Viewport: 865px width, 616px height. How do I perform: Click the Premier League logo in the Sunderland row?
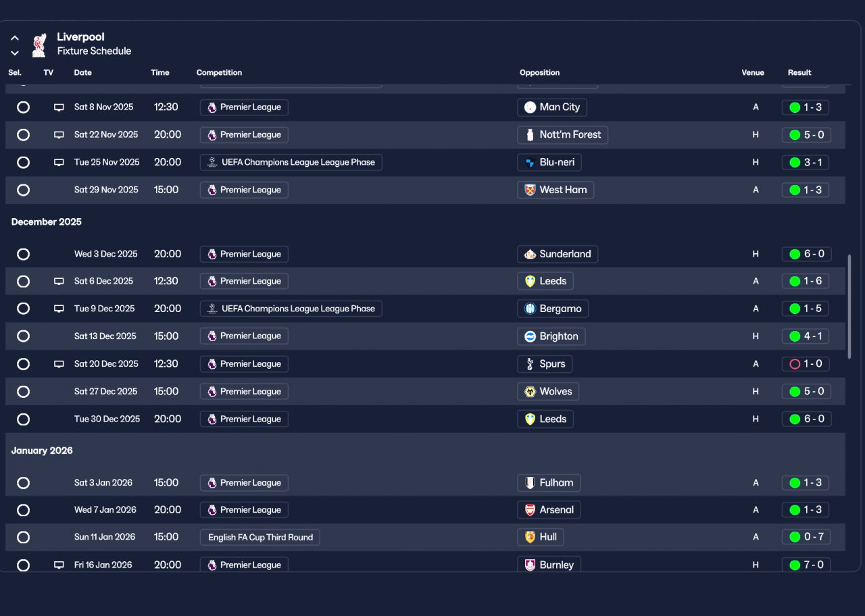click(212, 254)
